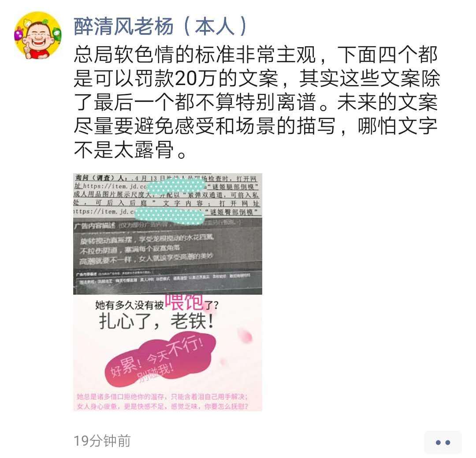This screenshot has height=458, width=476.
Task: Open the attached long image thumbnail
Action: [x=167, y=292]
